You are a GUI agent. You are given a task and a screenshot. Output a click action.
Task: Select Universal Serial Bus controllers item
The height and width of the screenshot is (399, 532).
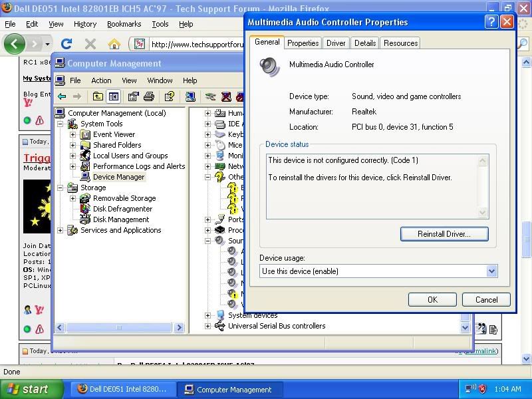point(277,326)
